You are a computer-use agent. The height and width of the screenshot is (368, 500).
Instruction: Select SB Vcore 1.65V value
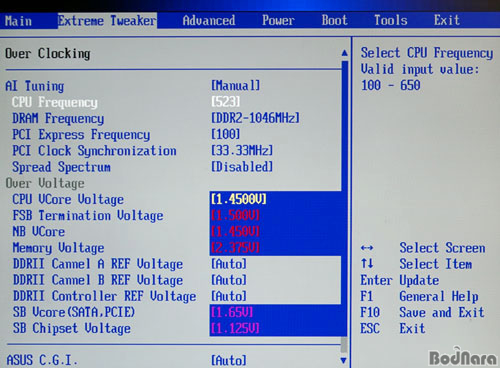coord(232,312)
